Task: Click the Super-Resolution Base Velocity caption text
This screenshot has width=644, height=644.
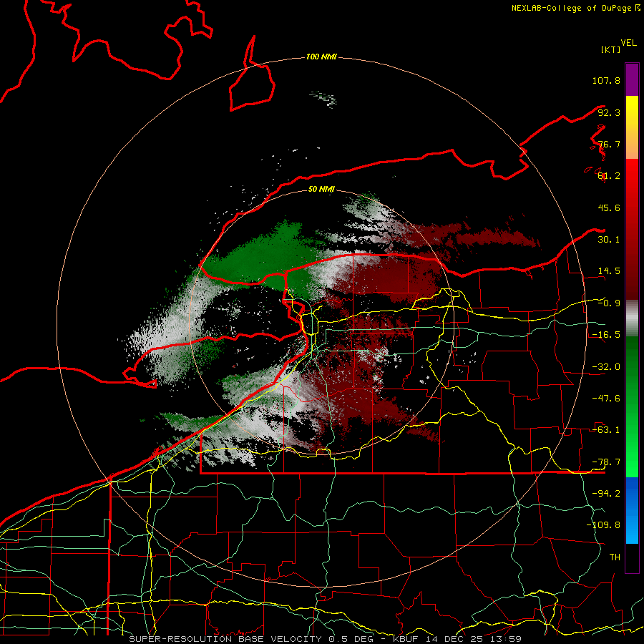Action: [x=326, y=639]
